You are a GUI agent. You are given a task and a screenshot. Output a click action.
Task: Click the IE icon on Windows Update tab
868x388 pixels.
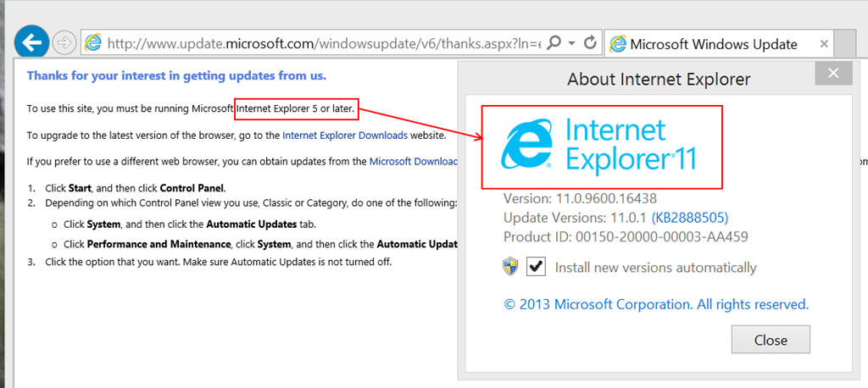pos(618,44)
